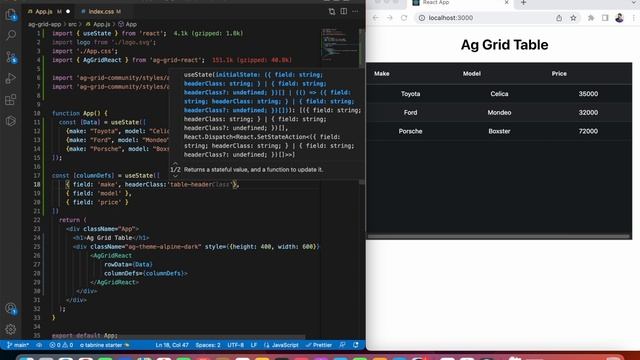The image size is (640, 360).
Task: Open the Manage gear in the activity bar
Action: (11, 329)
